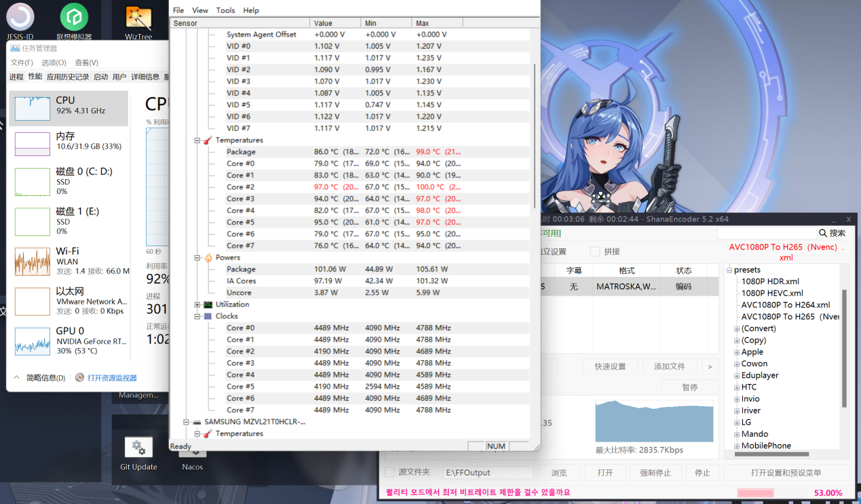Switch to the 启动 tab
The width and height of the screenshot is (861, 504).
pos(100,77)
